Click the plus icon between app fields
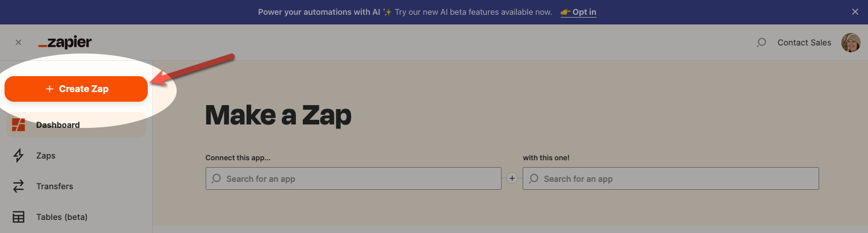Viewport: 868px width, 233px height. (x=512, y=178)
